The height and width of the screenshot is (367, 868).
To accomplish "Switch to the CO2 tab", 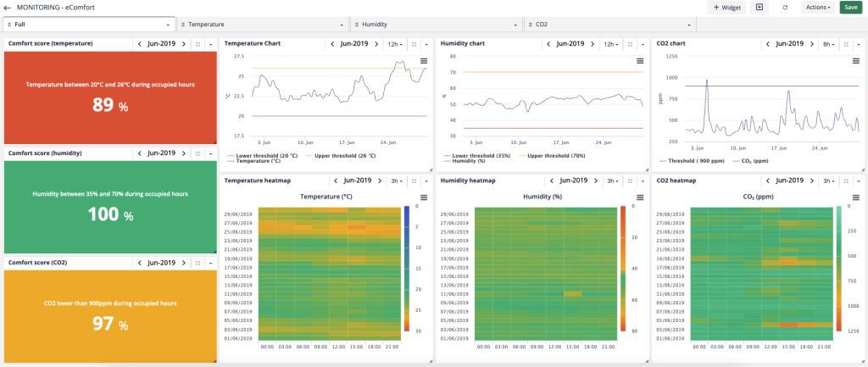I will coord(610,25).
